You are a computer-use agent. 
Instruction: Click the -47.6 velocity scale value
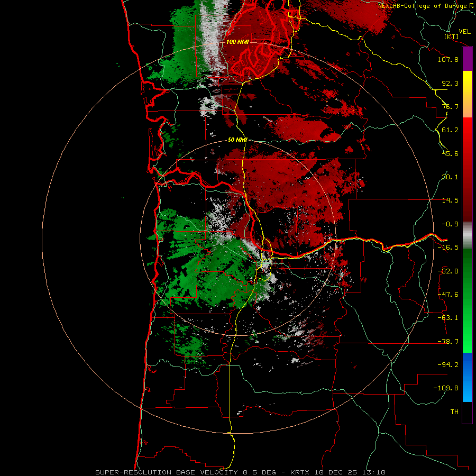click(448, 295)
